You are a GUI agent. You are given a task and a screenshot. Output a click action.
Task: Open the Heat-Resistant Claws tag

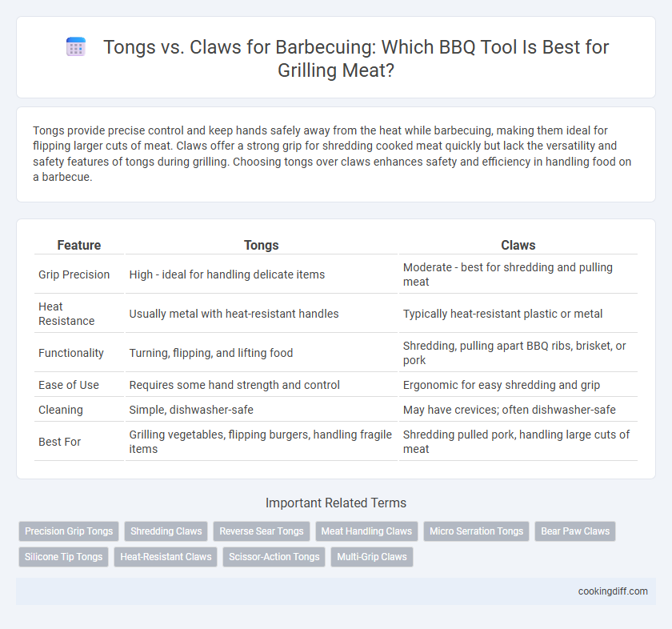tap(166, 557)
